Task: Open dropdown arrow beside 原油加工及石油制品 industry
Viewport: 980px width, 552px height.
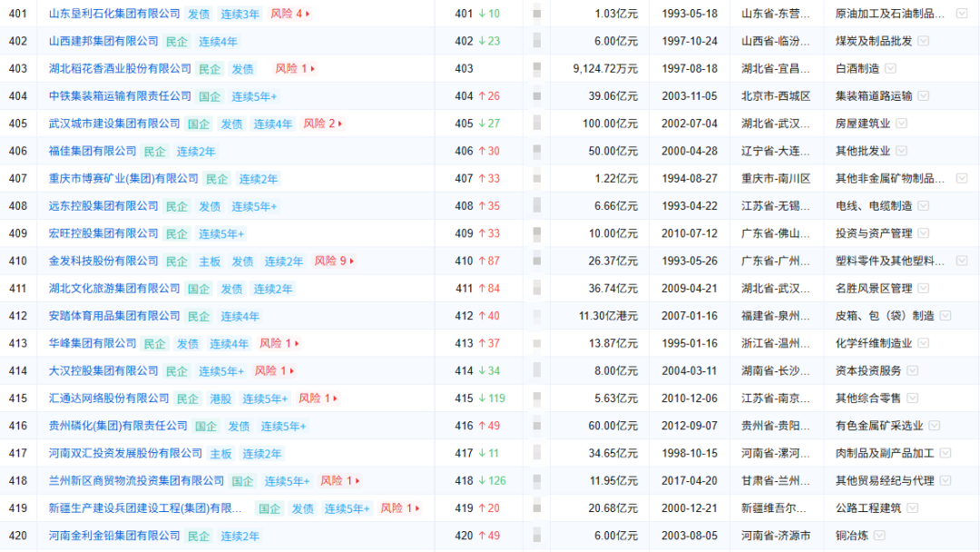Action: (962, 13)
